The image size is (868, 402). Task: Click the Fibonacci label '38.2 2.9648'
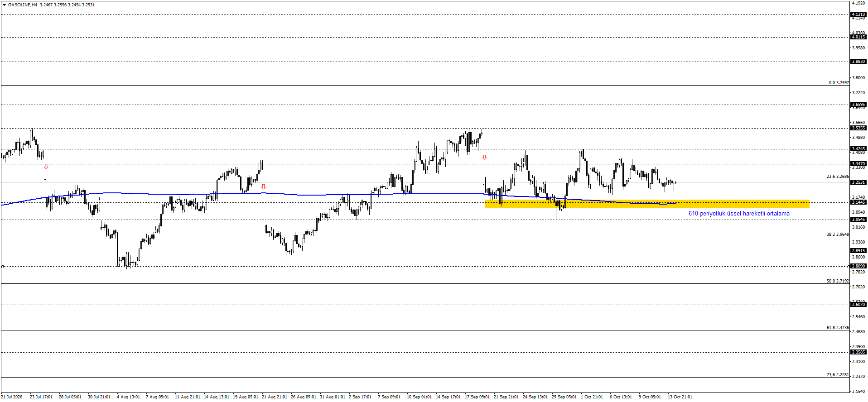tap(838, 234)
